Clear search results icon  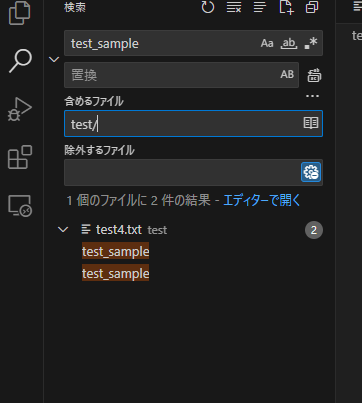[234, 7]
